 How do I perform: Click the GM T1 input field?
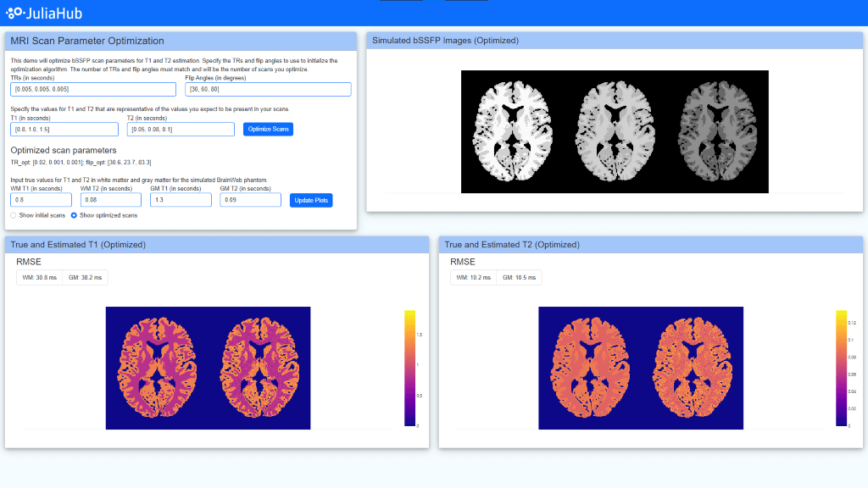point(181,200)
